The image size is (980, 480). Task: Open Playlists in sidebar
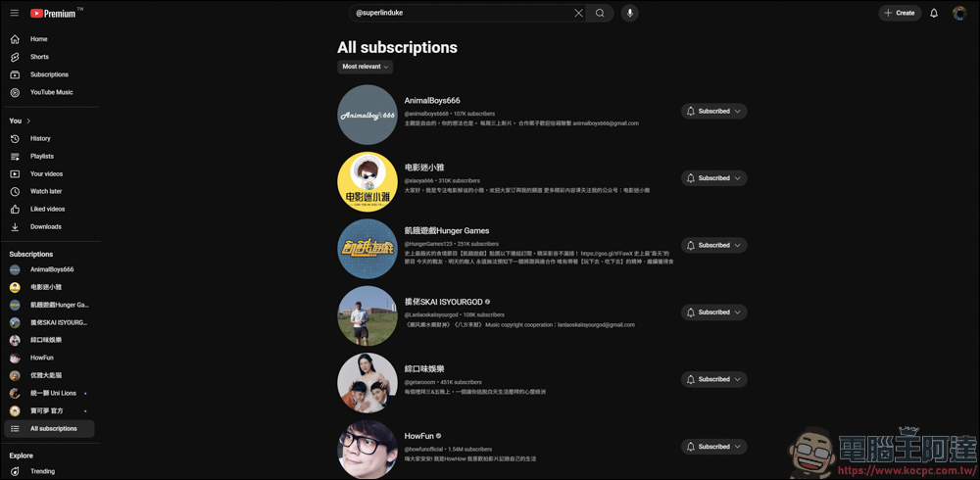[49, 157]
